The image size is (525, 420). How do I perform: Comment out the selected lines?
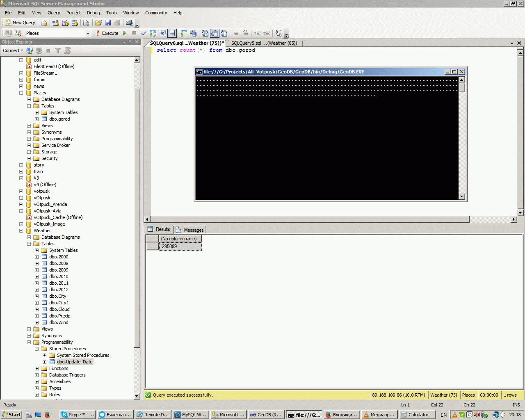pyautogui.click(x=236, y=33)
